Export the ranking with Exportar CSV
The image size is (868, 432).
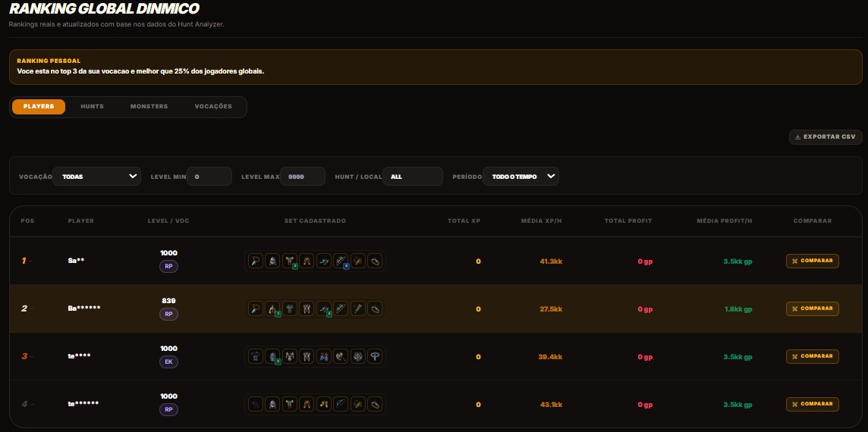pos(826,136)
